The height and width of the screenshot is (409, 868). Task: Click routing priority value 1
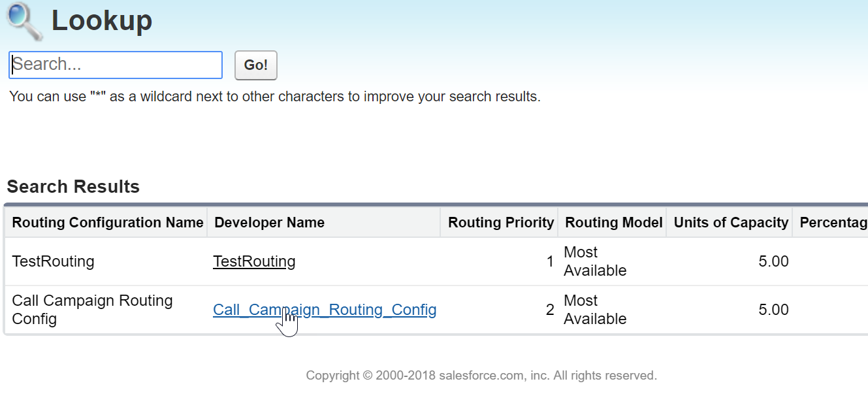pos(550,261)
